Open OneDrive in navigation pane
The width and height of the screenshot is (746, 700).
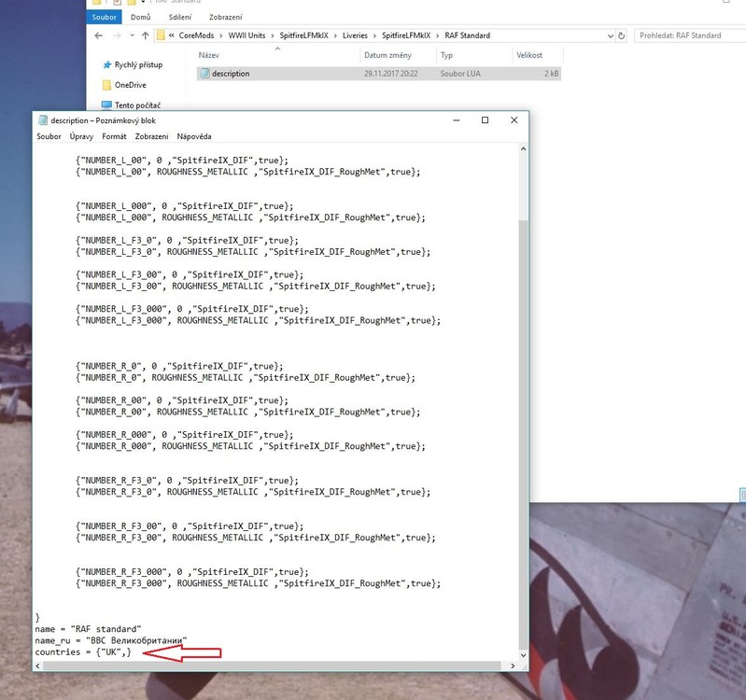[x=131, y=85]
